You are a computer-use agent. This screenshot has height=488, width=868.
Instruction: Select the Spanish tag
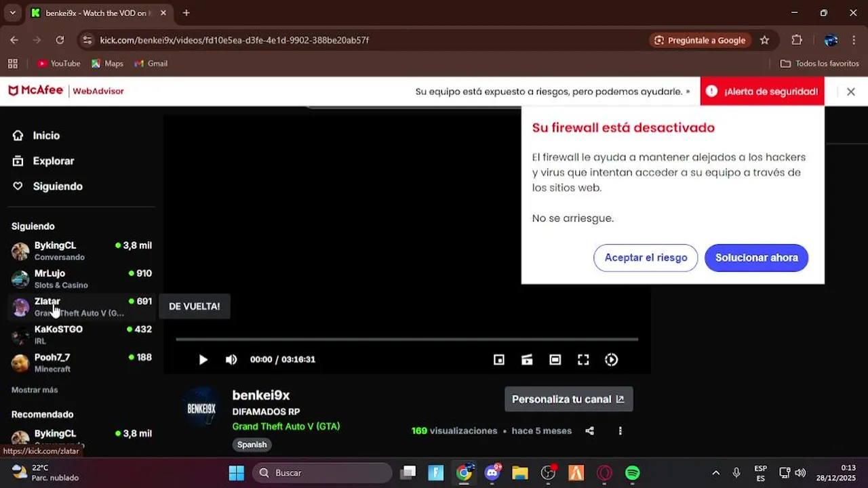pos(252,445)
